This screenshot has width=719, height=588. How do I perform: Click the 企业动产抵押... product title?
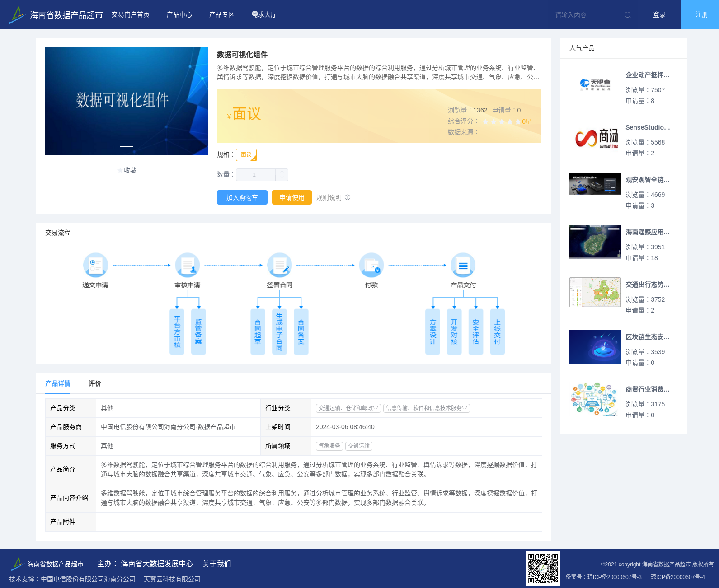(648, 75)
